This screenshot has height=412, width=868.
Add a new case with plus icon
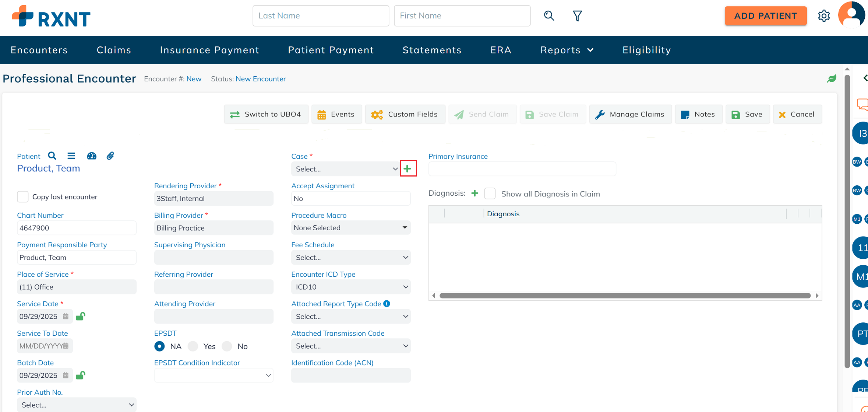click(407, 169)
